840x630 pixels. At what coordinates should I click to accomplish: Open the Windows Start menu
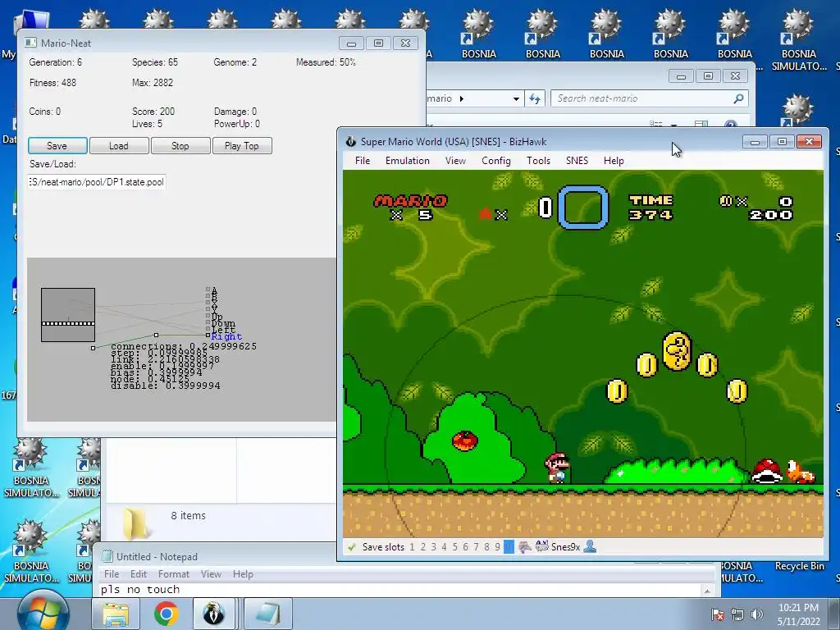43,612
